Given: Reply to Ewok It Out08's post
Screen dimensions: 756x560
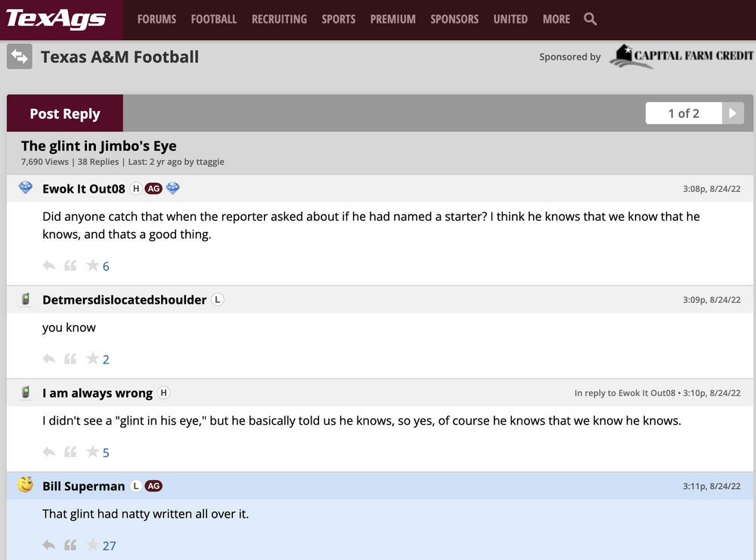Looking at the screenshot, I should point(49,265).
